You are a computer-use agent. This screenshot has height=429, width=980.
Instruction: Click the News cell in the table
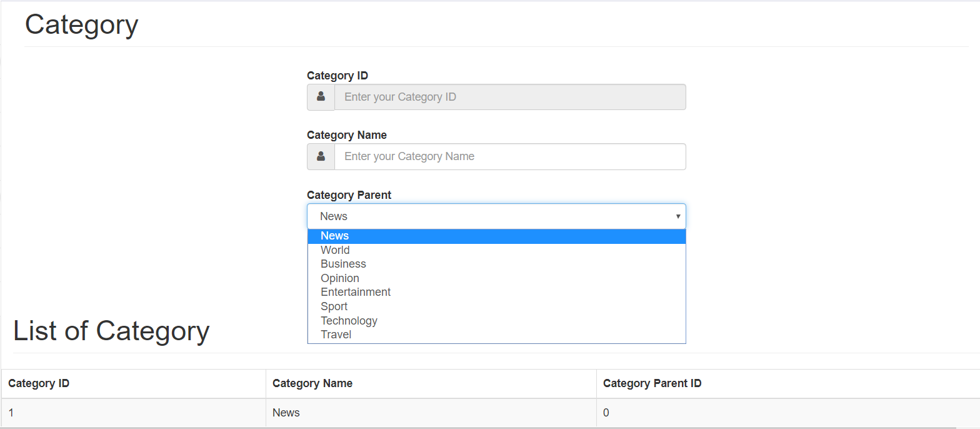[x=286, y=413]
